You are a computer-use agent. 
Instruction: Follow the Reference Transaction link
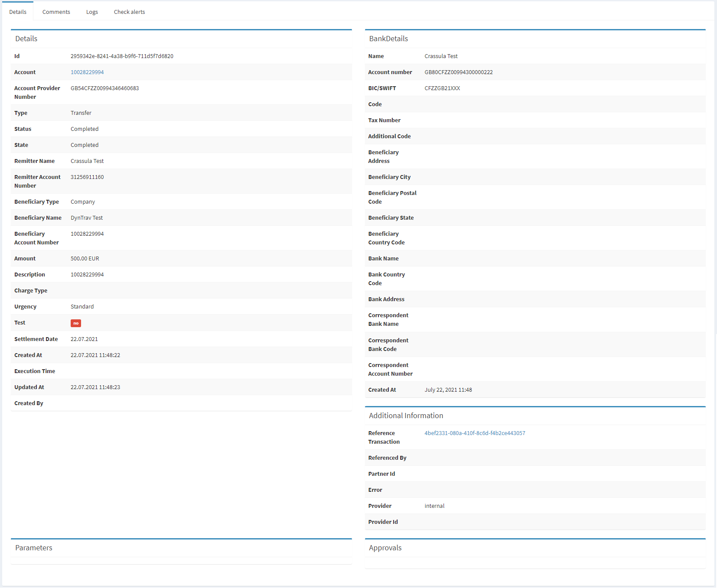pos(475,433)
